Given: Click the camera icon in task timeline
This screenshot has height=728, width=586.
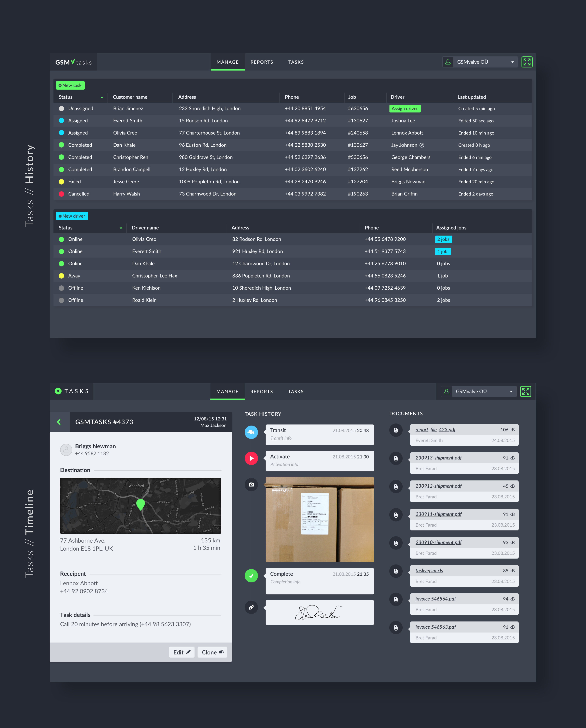Looking at the screenshot, I should [251, 484].
